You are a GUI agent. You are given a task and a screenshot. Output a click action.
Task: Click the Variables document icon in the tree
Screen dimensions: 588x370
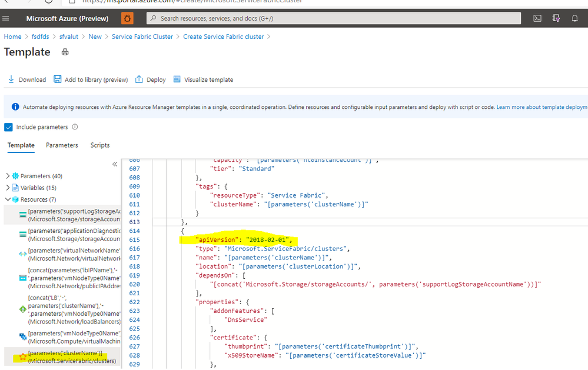[x=15, y=188]
